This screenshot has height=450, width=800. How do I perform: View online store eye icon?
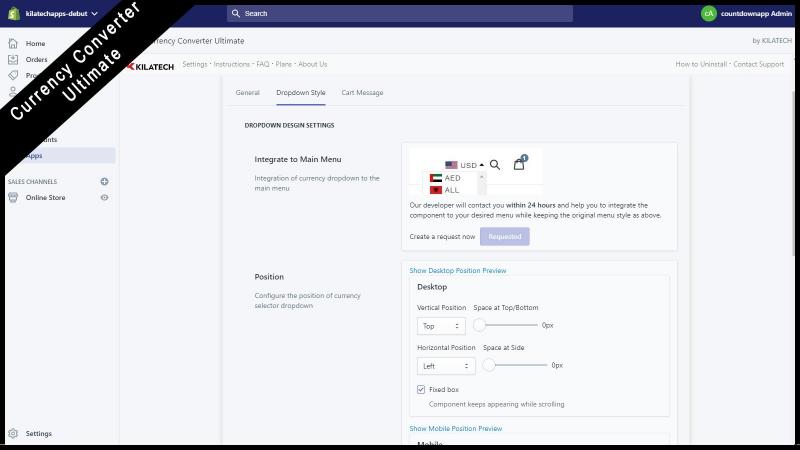tap(104, 197)
